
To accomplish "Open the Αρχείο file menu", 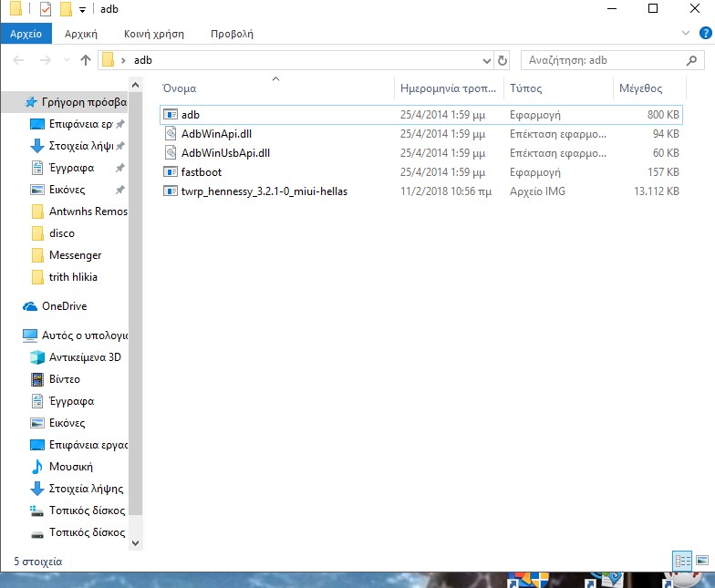I will click(26, 34).
